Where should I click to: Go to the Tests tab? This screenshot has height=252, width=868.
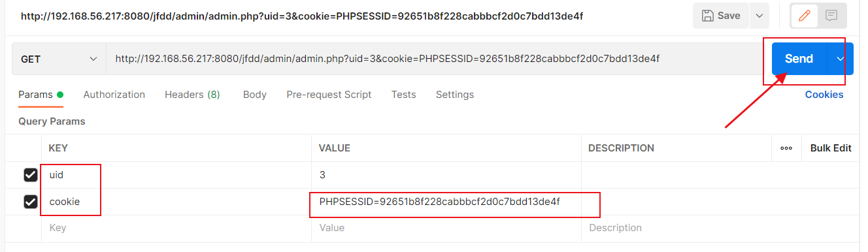tap(403, 95)
